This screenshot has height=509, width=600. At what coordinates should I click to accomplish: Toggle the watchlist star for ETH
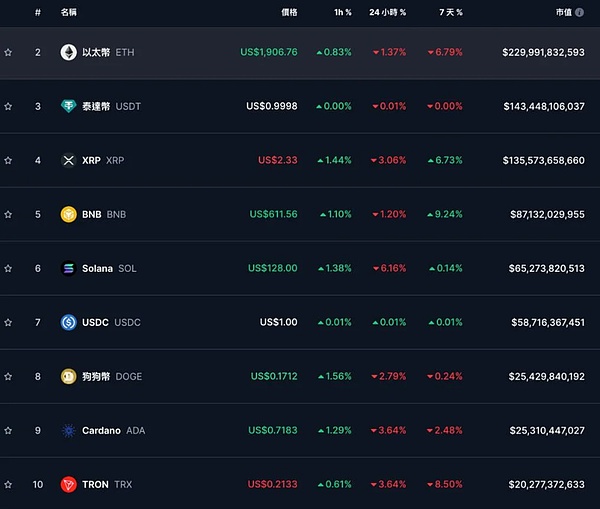[8, 52]
